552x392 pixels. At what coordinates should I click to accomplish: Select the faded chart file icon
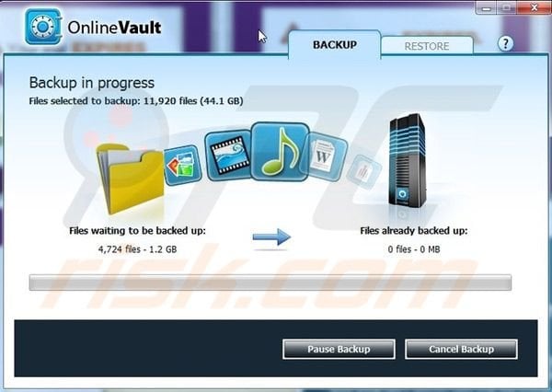tap(364, 171)
